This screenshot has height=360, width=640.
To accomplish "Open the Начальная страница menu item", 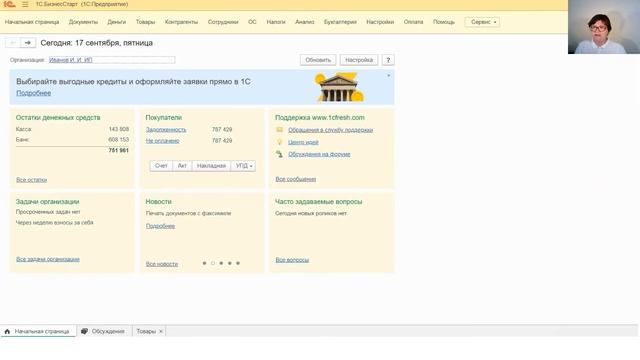I will [x=32, y=22].
